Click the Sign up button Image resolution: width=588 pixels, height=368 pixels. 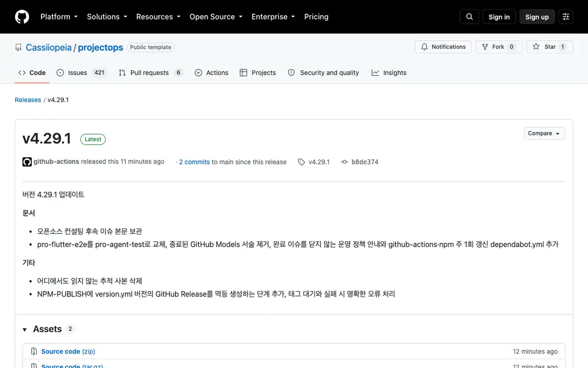tap(537, 17)
